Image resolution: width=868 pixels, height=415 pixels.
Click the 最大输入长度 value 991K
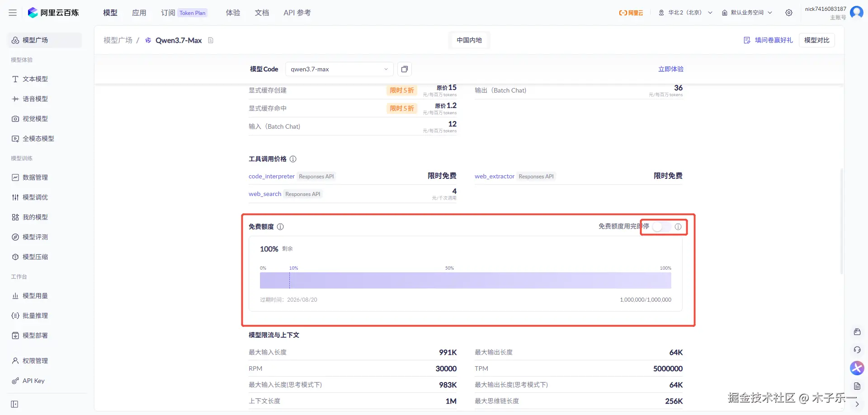coord(448,352)
